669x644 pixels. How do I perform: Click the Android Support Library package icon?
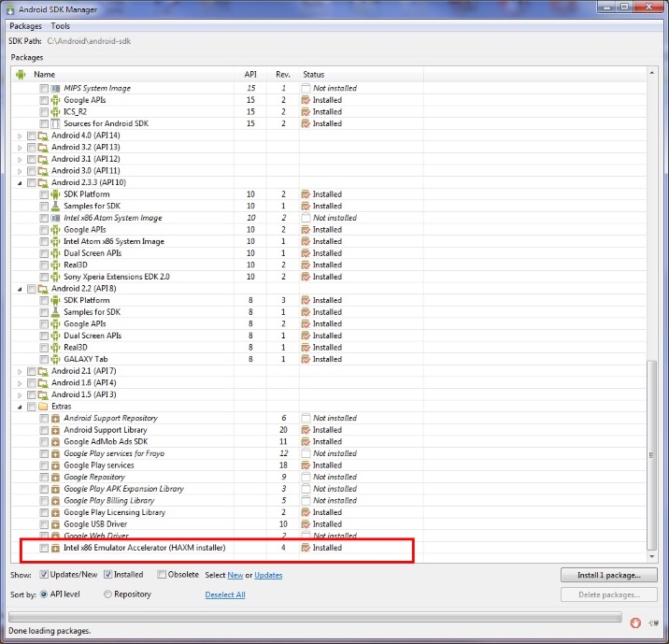click(55, 430)
